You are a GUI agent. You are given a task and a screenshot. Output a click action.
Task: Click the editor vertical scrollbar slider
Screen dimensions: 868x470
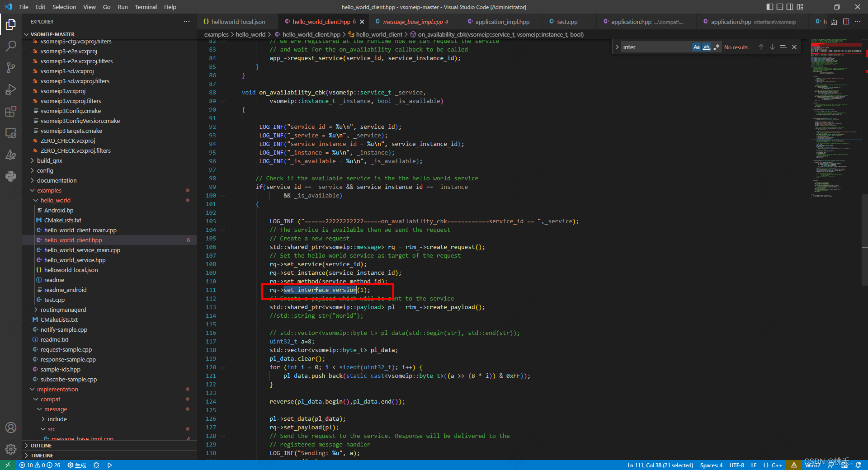click(x=865, y=240)
